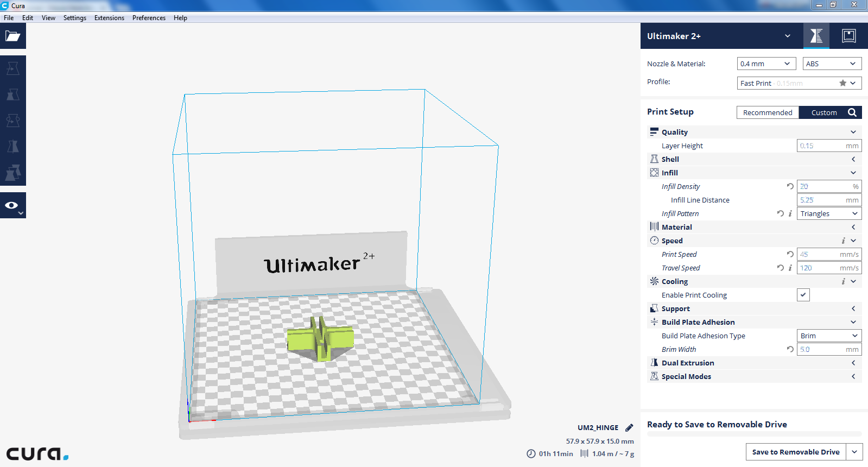
Task: Edit job name with pencil icon
Action: point(629,427)
